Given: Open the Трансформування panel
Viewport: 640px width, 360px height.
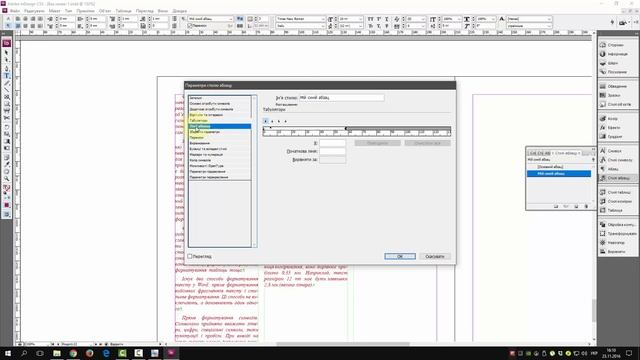Looking at the screenshot, I should point(618,233).
